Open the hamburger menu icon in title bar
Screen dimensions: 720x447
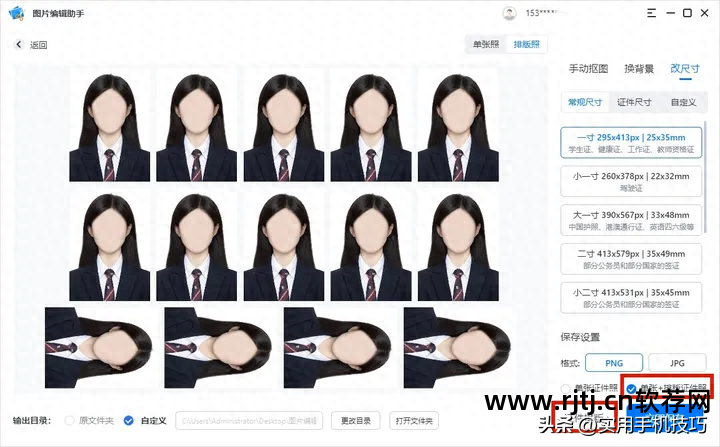tap(651, 13)
